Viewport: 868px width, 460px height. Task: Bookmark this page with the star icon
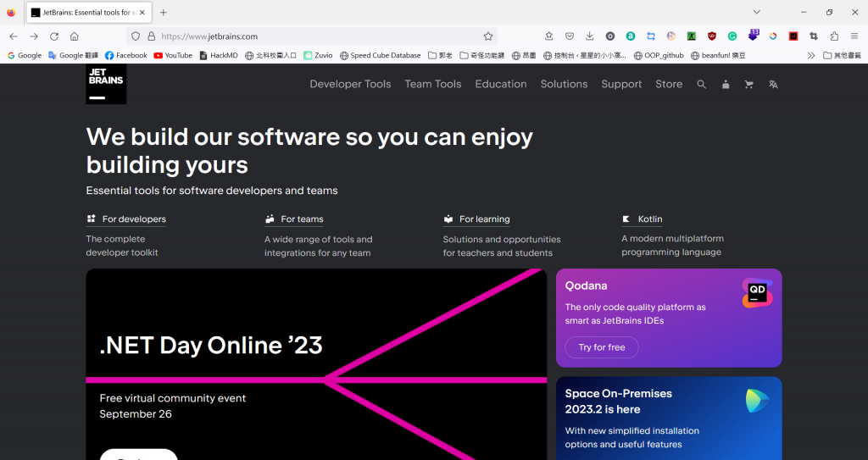pos(487,36)
